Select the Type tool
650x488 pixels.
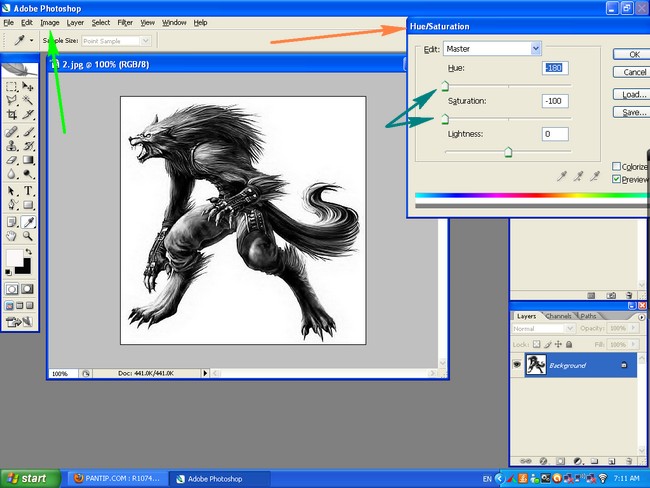click(x=28, y=191)
